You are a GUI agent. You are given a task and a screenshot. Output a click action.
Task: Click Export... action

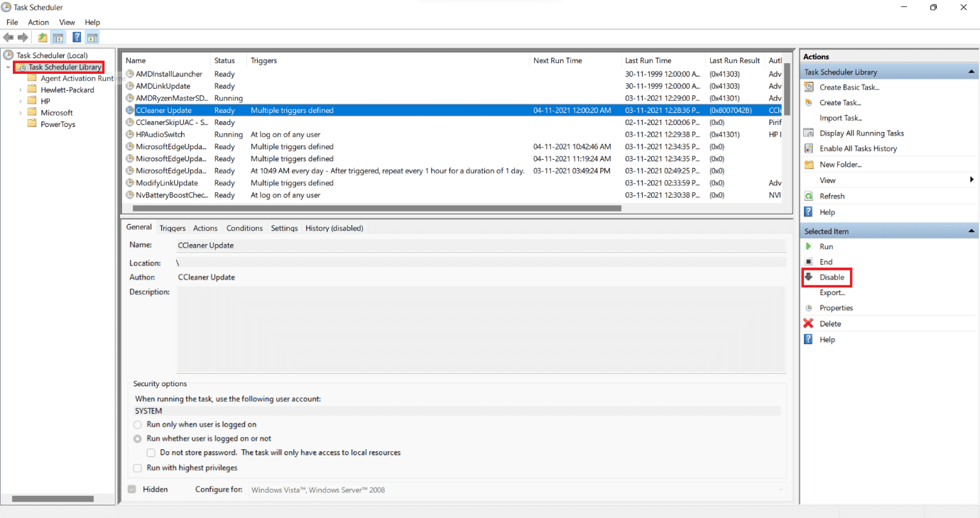(832, 292)
